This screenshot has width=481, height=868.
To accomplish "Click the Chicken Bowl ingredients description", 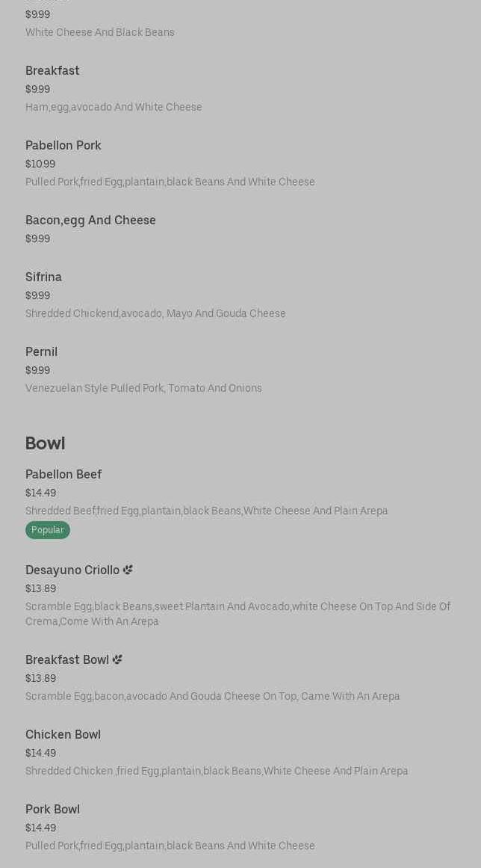I will point(217,772).
